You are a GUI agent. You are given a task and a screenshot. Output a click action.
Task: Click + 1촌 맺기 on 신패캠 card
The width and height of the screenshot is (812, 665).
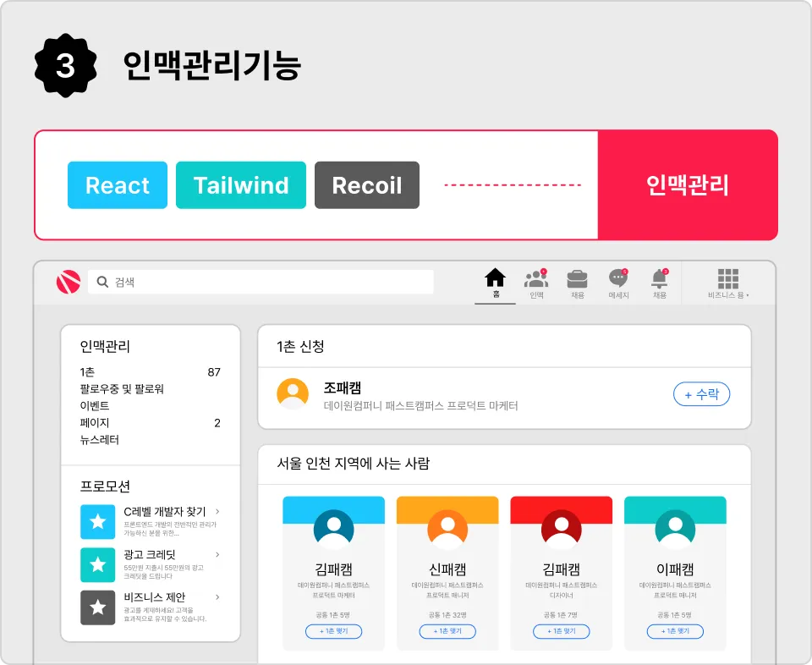click(x=447, y=631)
